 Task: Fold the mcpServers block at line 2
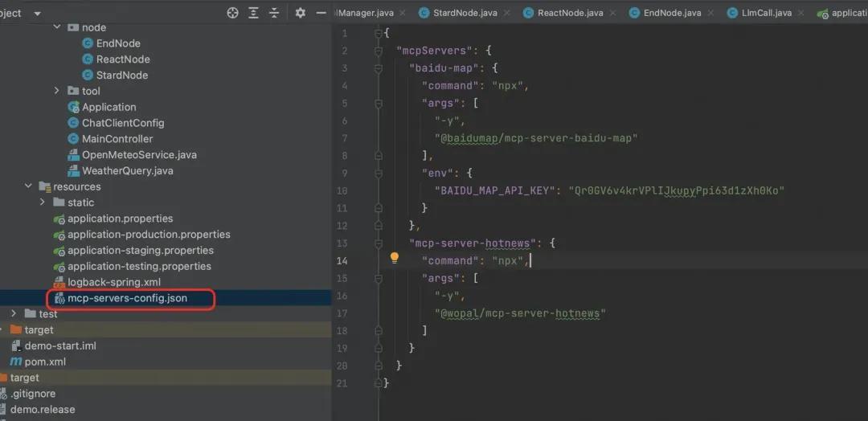[378, 51]
